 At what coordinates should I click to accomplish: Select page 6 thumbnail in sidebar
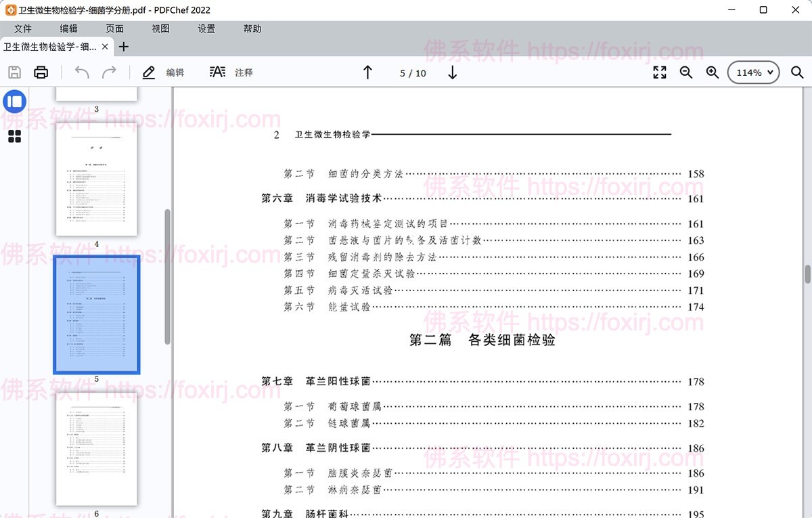[97, 450]
